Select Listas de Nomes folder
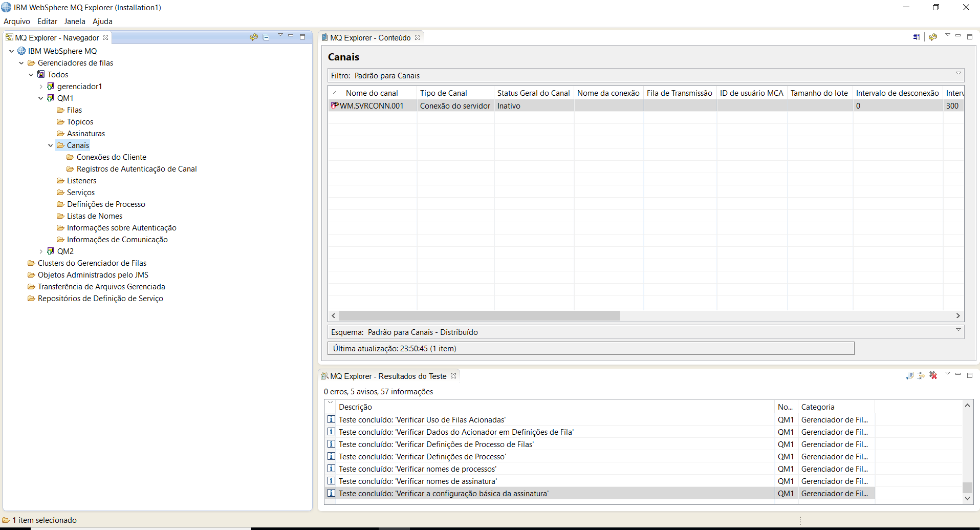The image size is (980, 530). [95, 216]
